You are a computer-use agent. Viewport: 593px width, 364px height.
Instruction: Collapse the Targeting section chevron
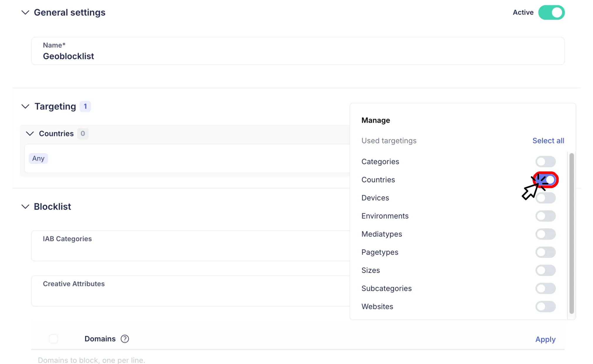pyautogui.click(x=26, y=106)
